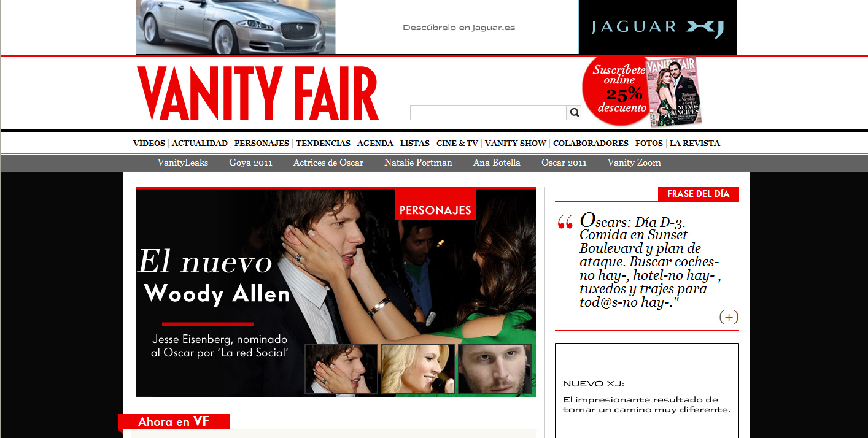Open COLABORADORES section

[591, 143]
